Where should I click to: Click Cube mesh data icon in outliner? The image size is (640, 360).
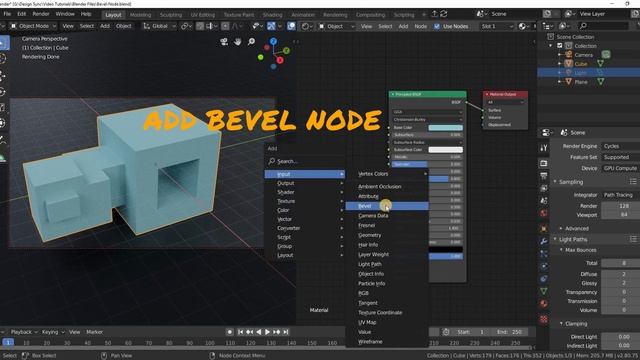(600, 64)
